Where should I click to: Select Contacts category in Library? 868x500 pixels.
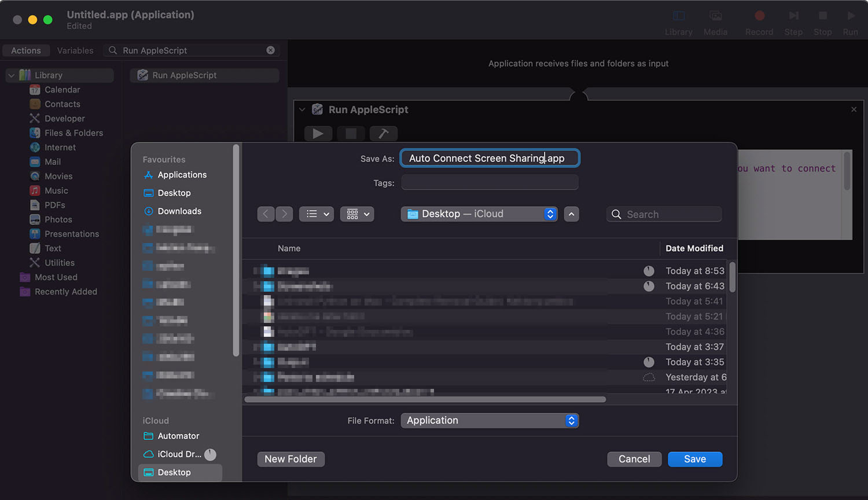(62, 104)
